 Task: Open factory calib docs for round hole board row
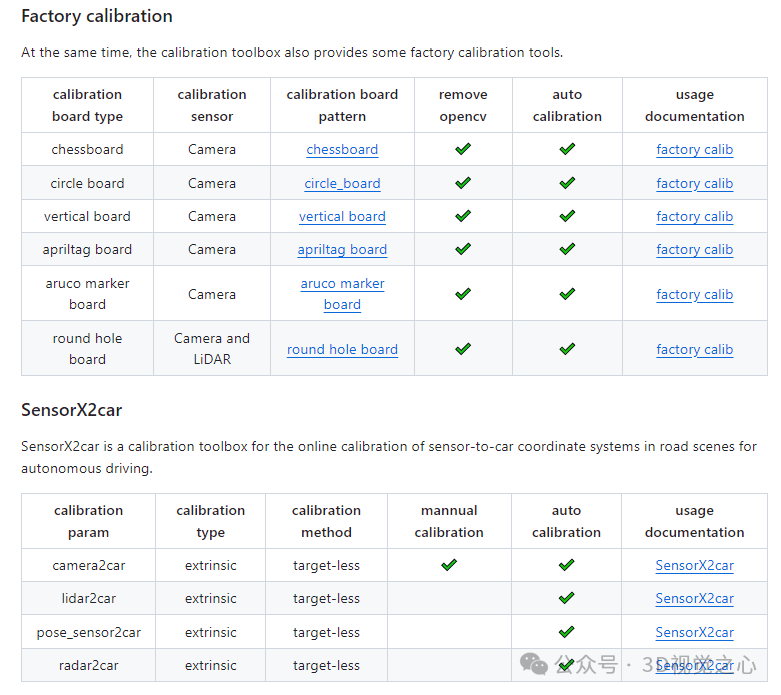click(694, 350)
